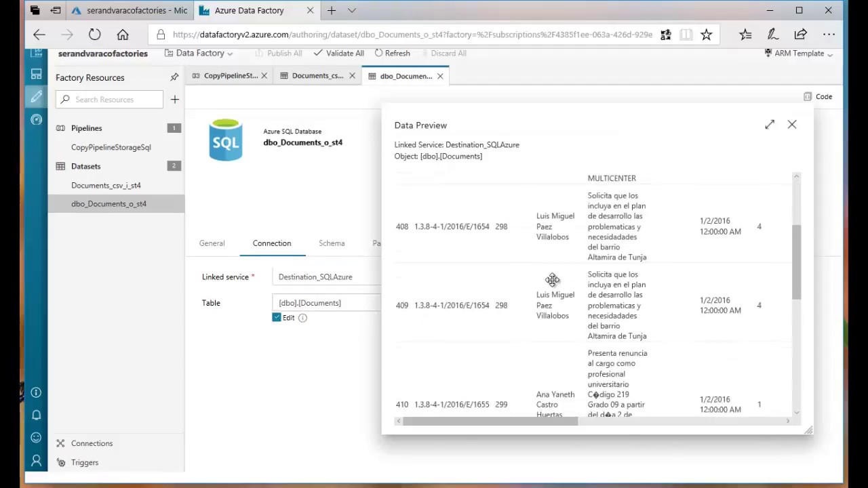The width and height of the screenshot is (868, 488).
Task: Open user account icon in sidebar
Action: [x=36, y=461]
